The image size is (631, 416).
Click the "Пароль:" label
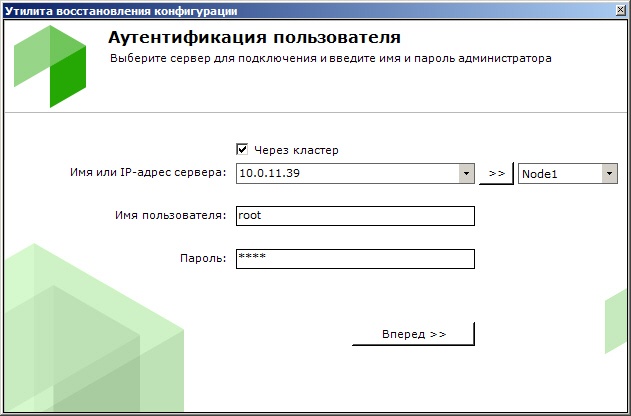click(x=203, y=258)
